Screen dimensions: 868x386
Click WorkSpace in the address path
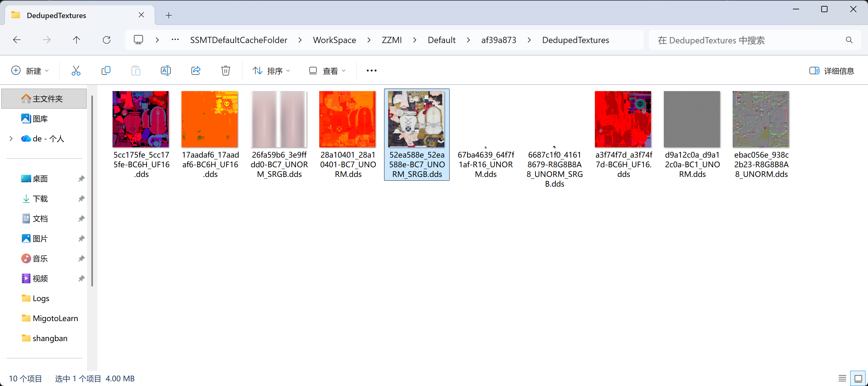pos(334,40)
